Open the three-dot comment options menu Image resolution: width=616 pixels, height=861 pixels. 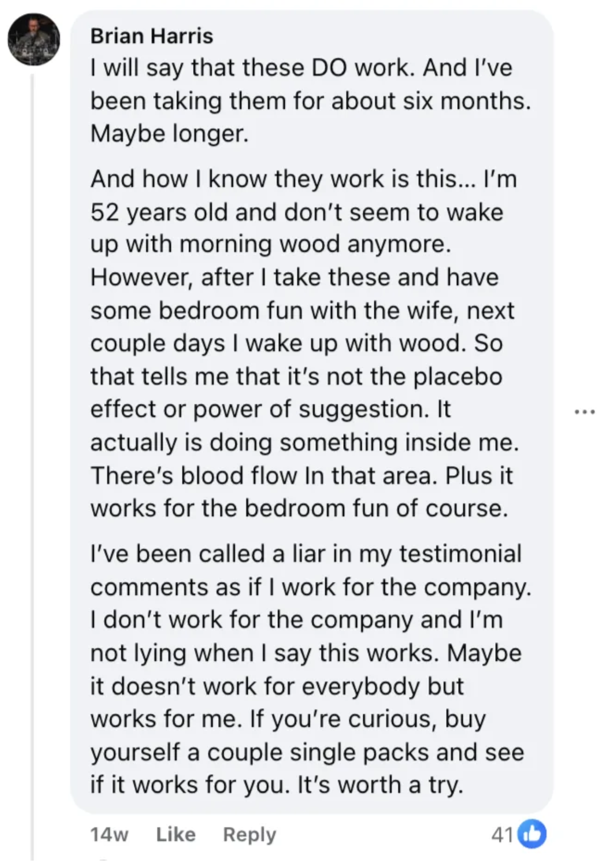pos(585,412)
